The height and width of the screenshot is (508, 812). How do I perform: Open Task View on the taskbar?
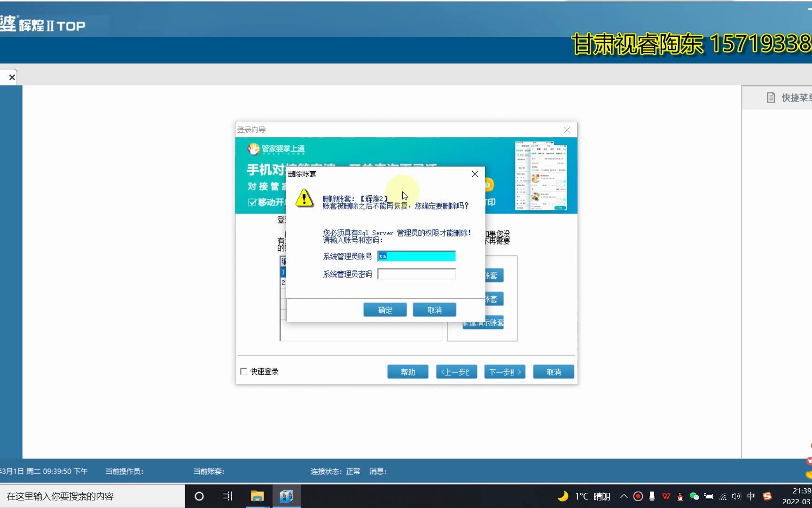(x=227, y=496)
